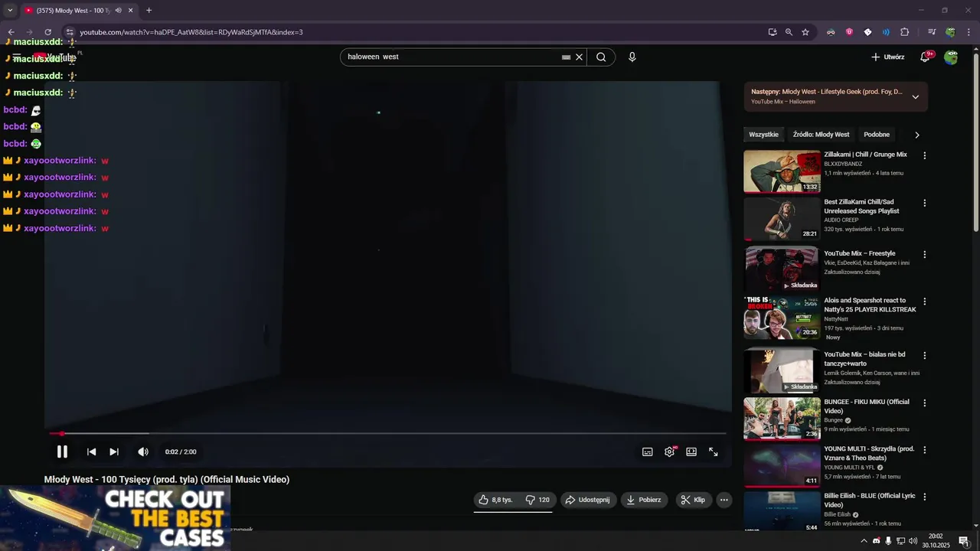Open Discord icon in system tray
The height and width of the screenshot is (551, 980).
(877, 541)
